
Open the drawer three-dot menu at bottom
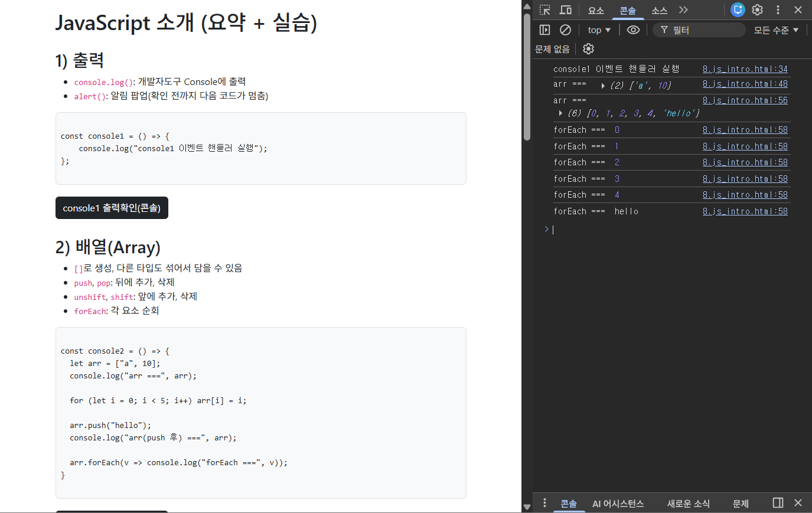click(x=544, y=503)
